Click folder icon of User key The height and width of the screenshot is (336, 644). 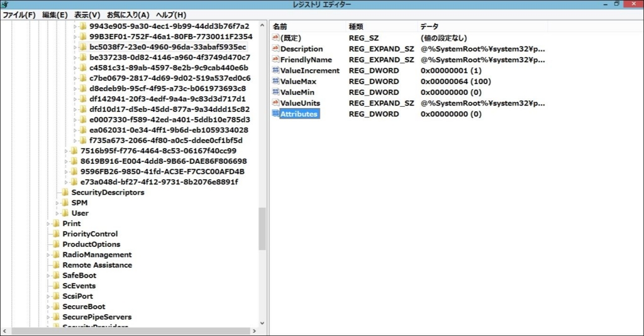[65, 213]
